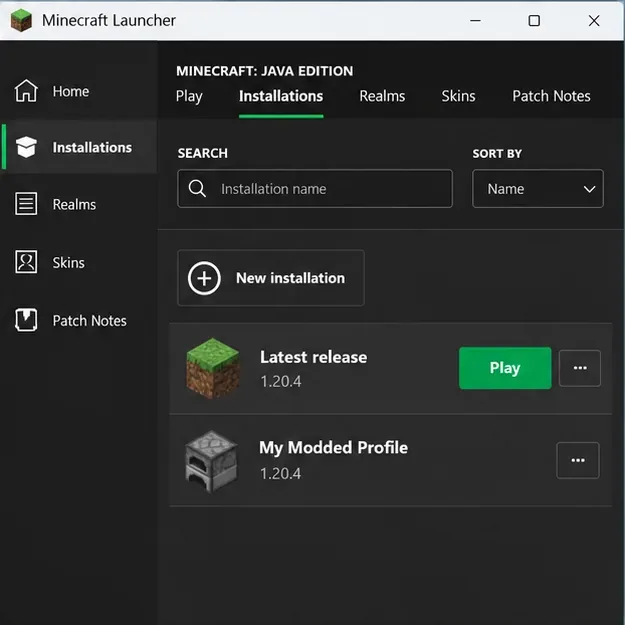The width and height of the screenshot is (625, 625).
Task: Click the Realms list icon in sidebar
Action: 26,204
